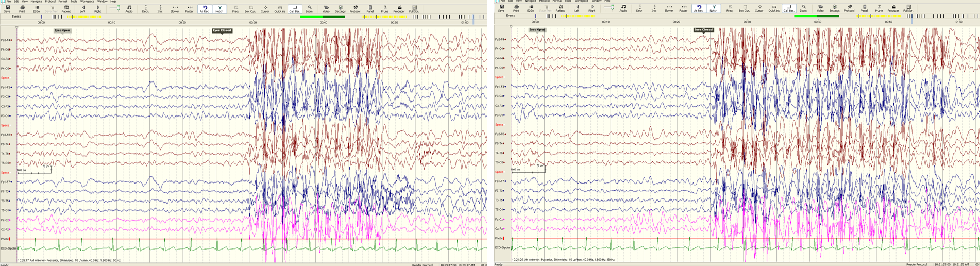Screen dimensions: 980x266
Task: Click Save icon in left EEG window
Action: (7, 9)
